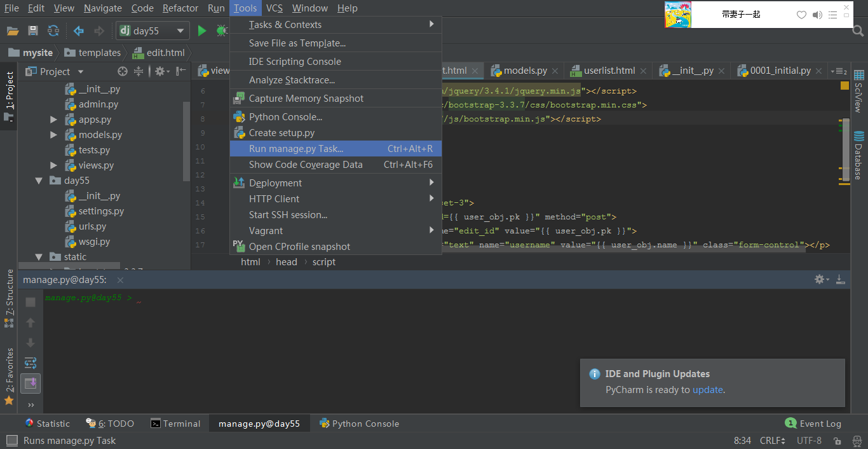868x449 pixels.
Task: Click the grey forward arrow icon
Action: click(99, 31)
